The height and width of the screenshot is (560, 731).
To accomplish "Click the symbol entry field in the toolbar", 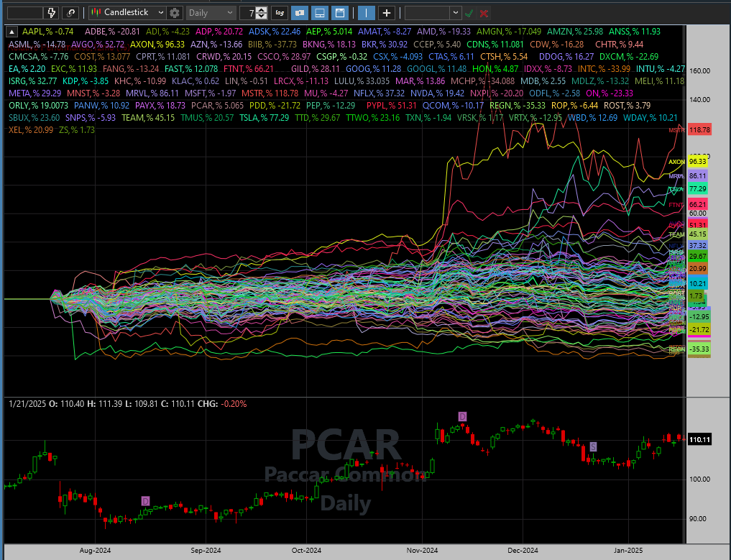I will [26, 13].
